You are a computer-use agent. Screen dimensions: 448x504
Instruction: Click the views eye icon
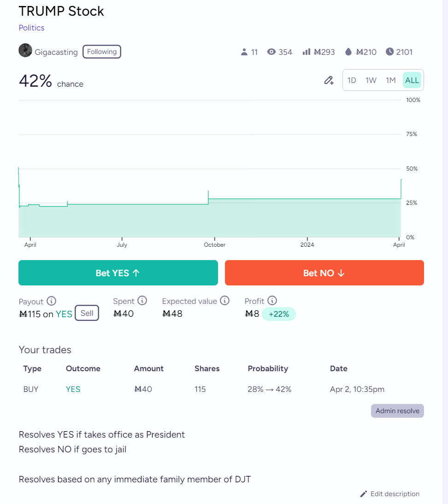click(271, 52)
